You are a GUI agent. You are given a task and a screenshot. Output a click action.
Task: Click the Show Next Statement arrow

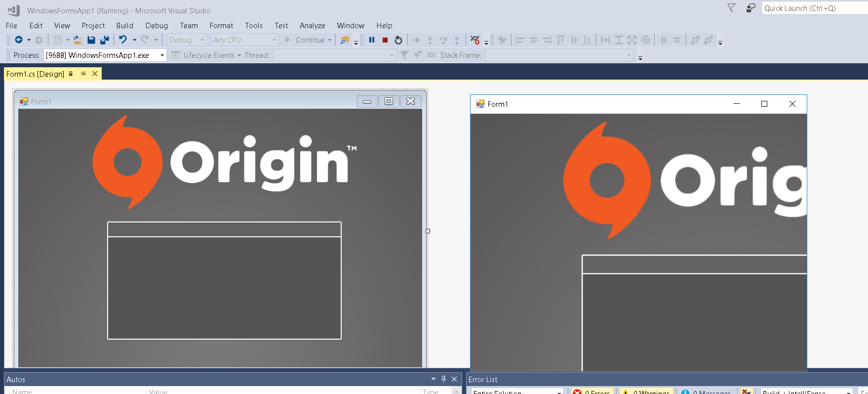[x=416, y=40]
